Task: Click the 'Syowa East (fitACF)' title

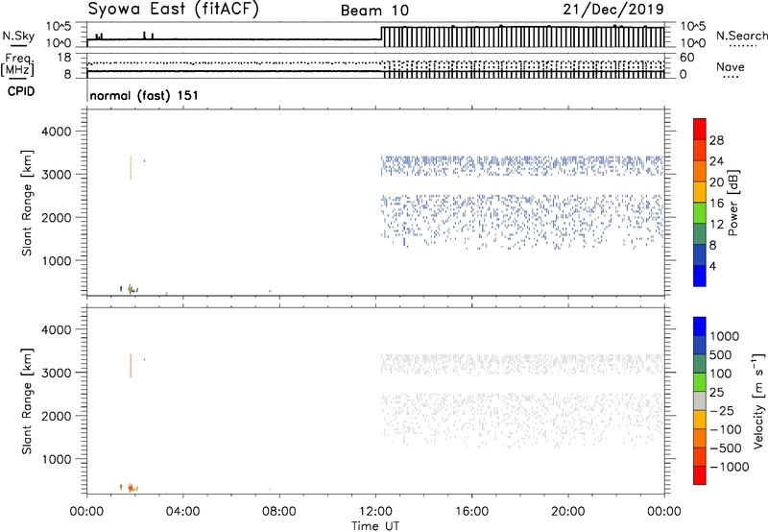Action: point(174,10)
